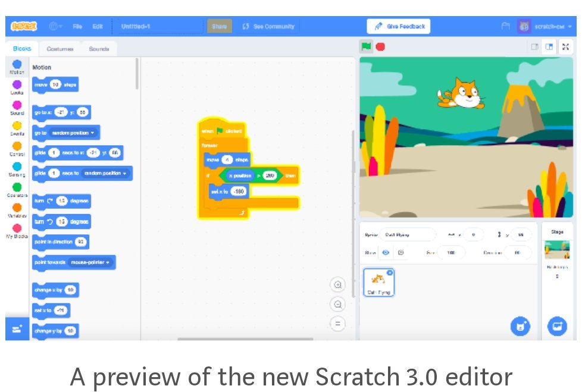
Task: Edit the sprite Direction field
Action: [517, 253]
